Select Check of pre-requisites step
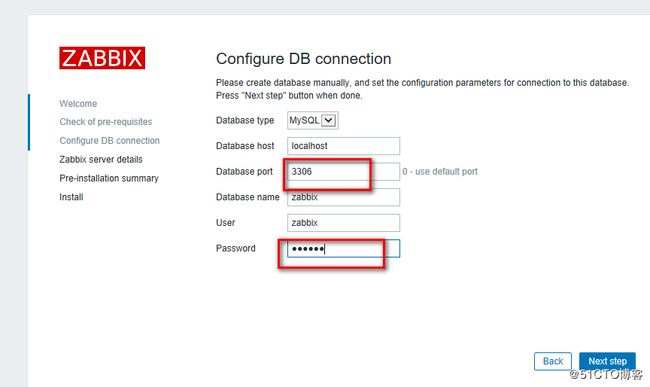The width and height of the screenshot is (650, 387). point(106,122)
